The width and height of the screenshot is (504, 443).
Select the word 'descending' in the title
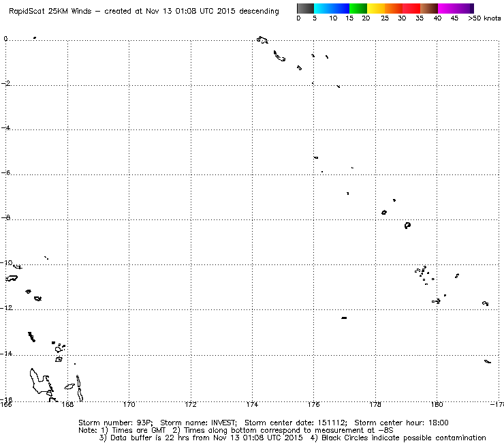259,12
